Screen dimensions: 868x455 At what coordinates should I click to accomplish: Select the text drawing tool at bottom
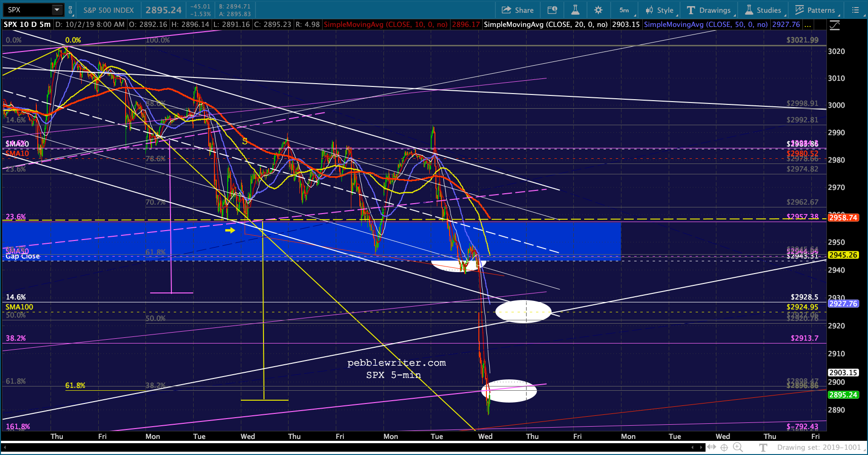point(763,447)
